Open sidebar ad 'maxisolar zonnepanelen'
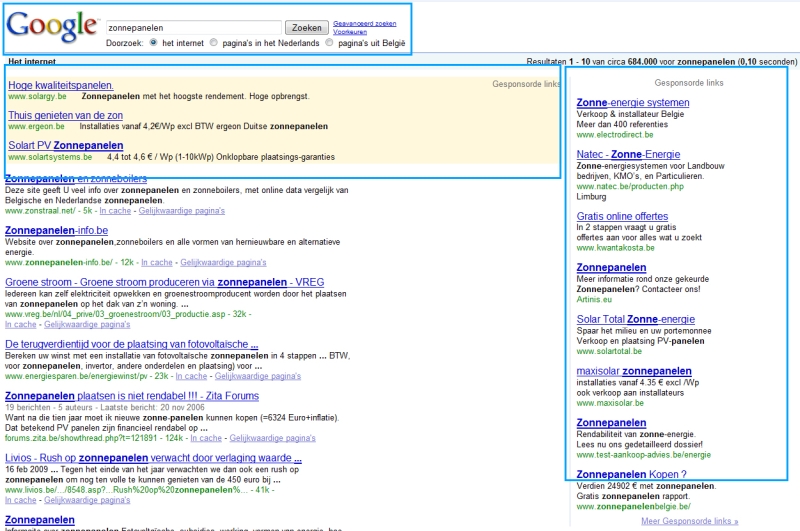800x531 pixels. 634,371
